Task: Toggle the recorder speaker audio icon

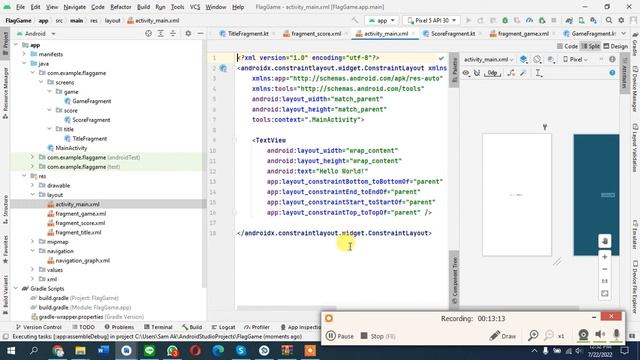Action: tap(600, 335)
